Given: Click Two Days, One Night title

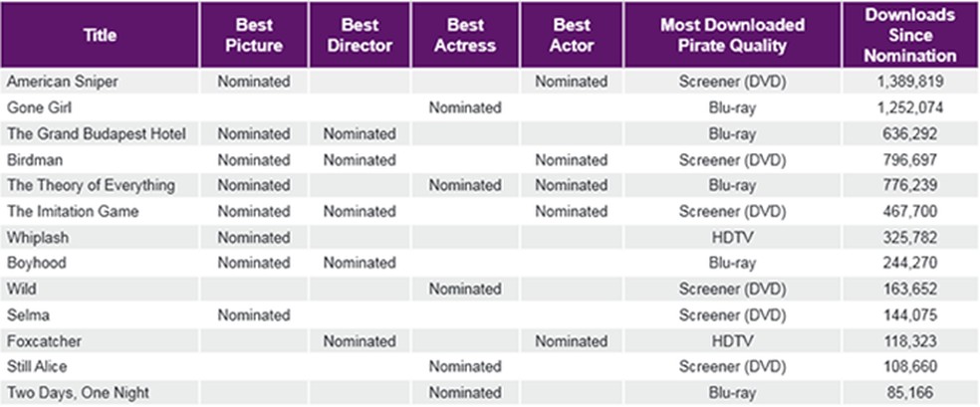Looking at the screenshot, I should (77, 393).
